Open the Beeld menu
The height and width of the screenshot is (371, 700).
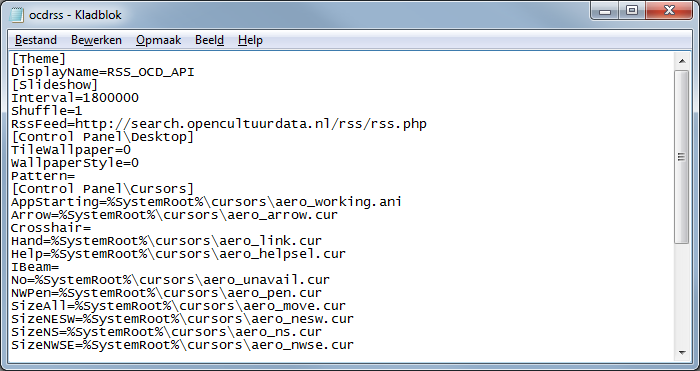209,40
